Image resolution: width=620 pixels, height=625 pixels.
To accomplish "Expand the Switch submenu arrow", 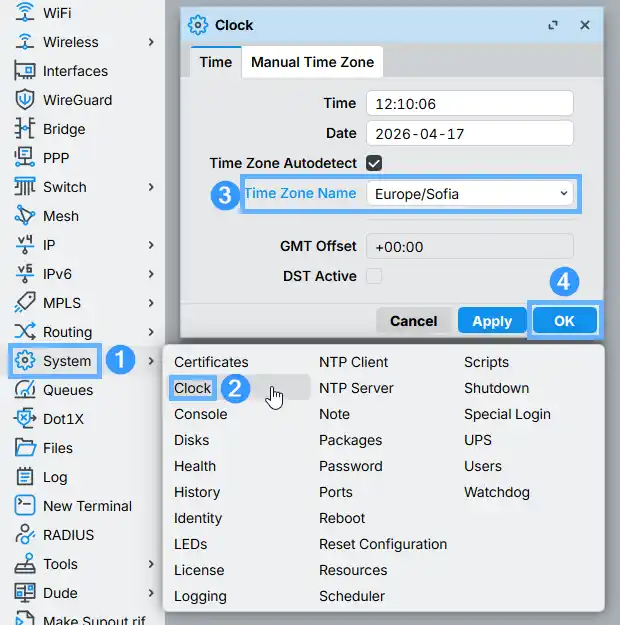I will [x=151, y=187].
